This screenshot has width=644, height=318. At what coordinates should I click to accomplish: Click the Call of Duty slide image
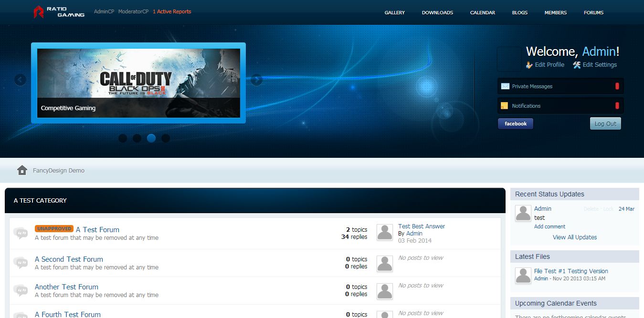138,76
